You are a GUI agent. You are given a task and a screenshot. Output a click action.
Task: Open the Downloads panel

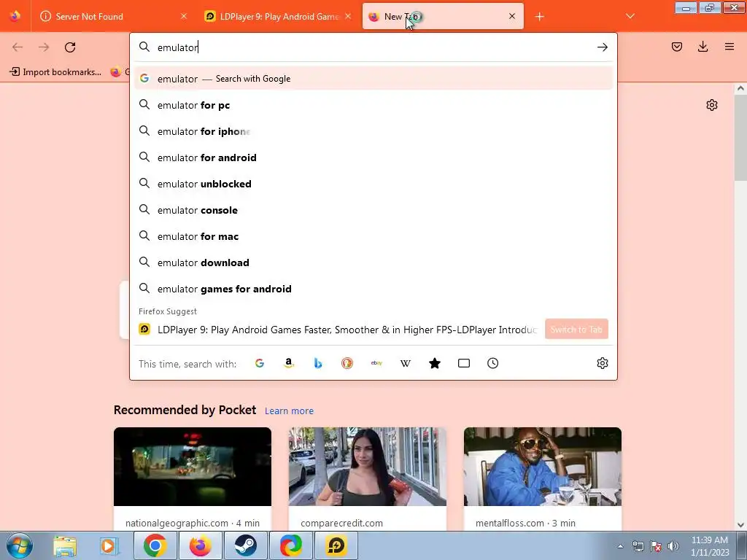pyautogui.click(x=703, y=47)
